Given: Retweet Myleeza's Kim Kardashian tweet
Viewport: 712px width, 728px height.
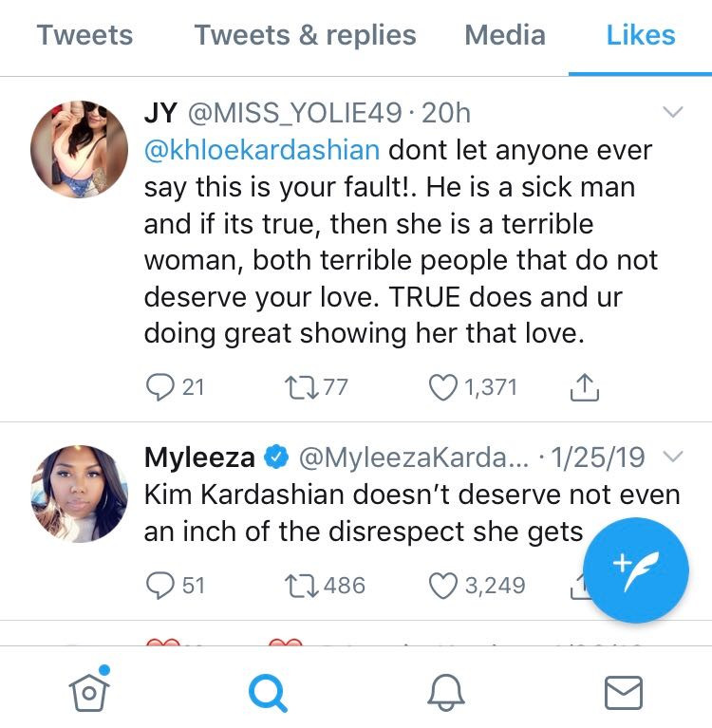Looking at the screenshot, I should (x=300, y=585).
